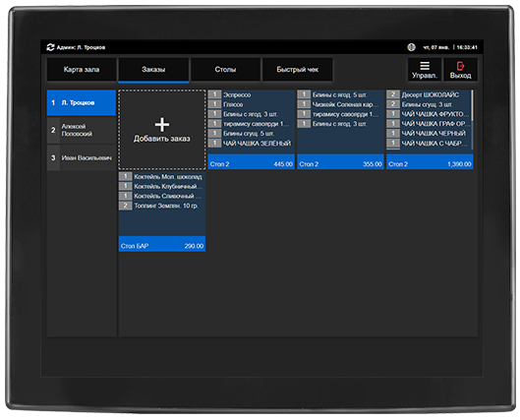Open the Быстрый чек tab
520x420 pixels.
pos(298,69)
